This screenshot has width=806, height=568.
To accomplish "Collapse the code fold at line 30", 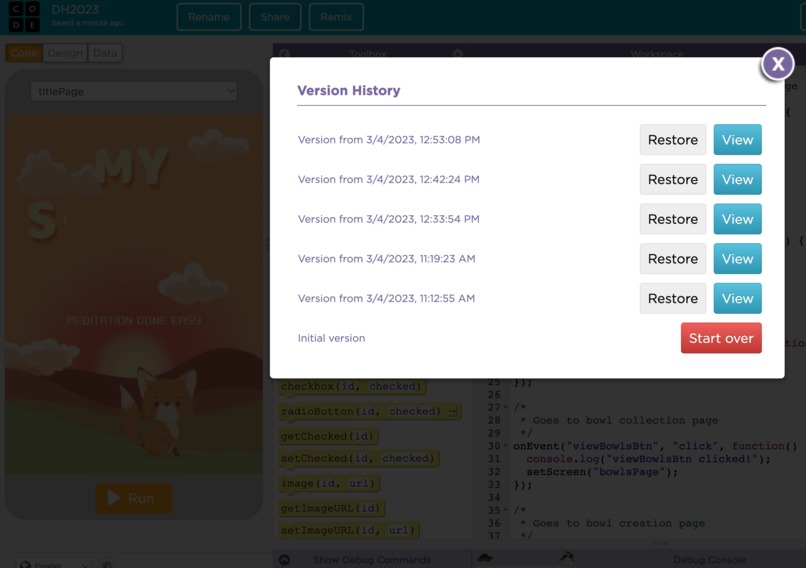I will click(x=505, y=446).
